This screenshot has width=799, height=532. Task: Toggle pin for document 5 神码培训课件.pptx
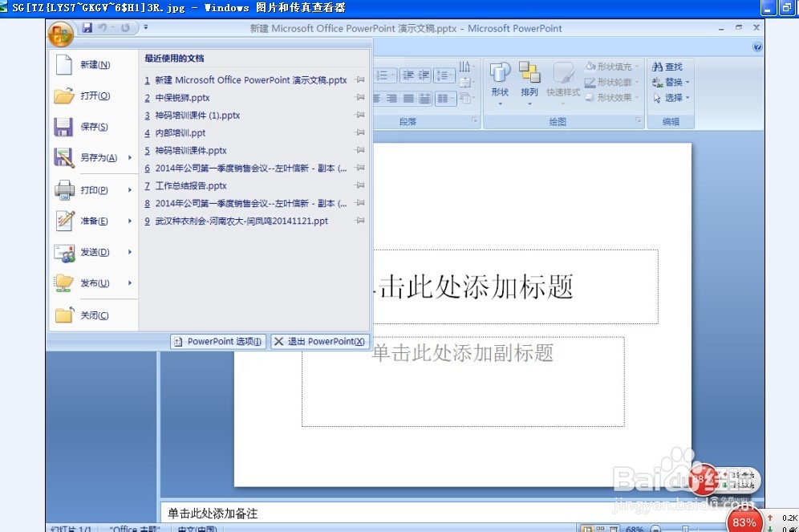359,150
